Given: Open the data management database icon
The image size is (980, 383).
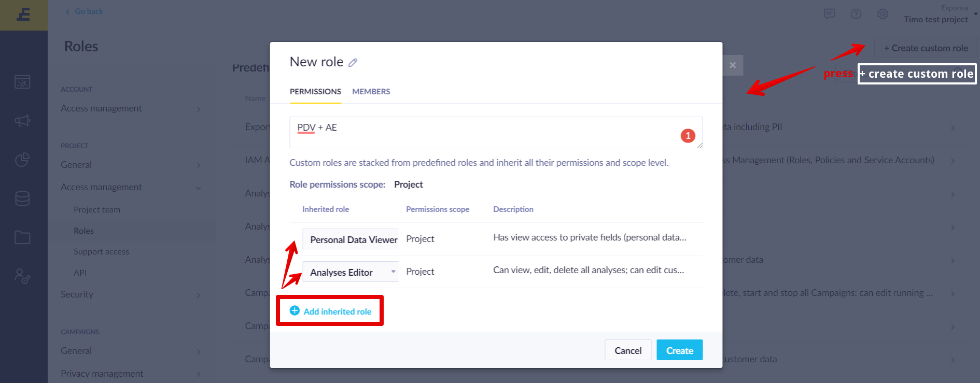Looking at the screenshot, I should coord(22,198).
